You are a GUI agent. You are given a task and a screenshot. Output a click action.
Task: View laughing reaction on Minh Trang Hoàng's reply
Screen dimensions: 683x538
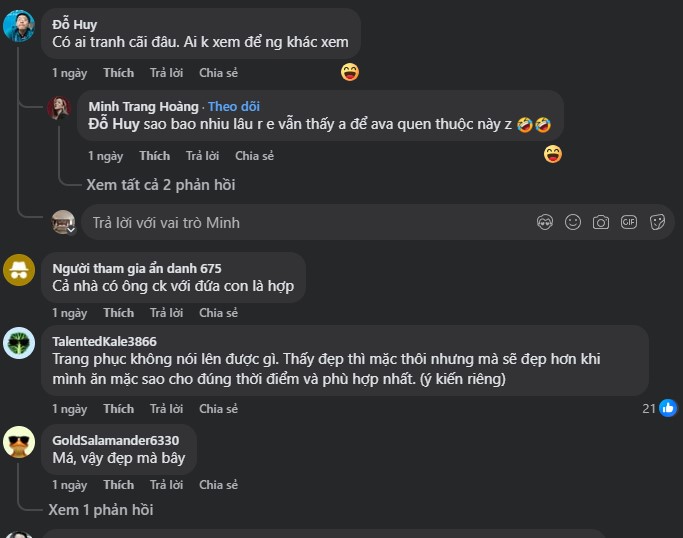tap(553, 154)
